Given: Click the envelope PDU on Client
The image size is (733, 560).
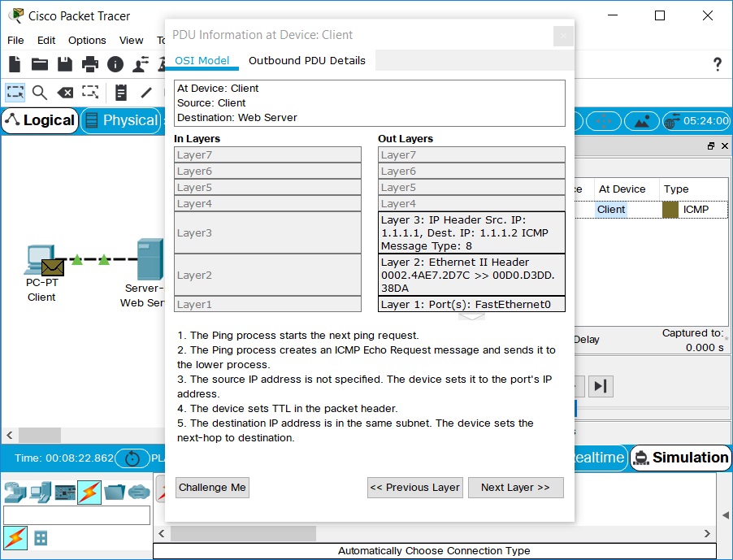Looking at the screenshot, I should [53, 267].
